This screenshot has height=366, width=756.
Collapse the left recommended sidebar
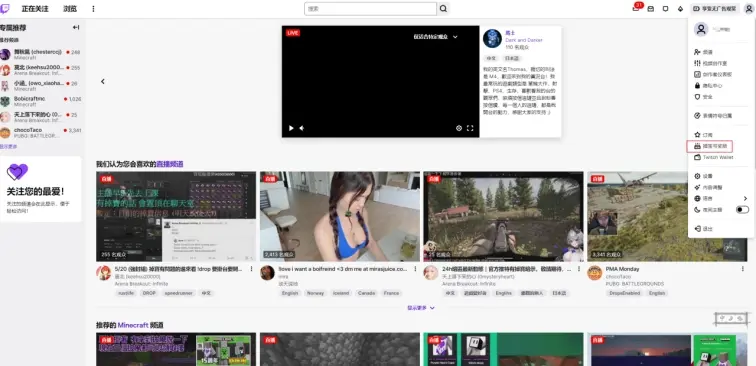click(76, 27)
